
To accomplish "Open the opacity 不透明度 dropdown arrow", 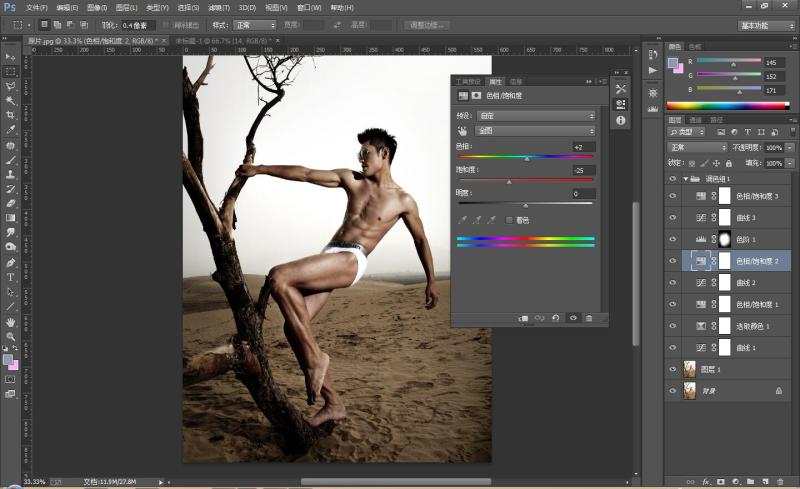I will (789, 148).
